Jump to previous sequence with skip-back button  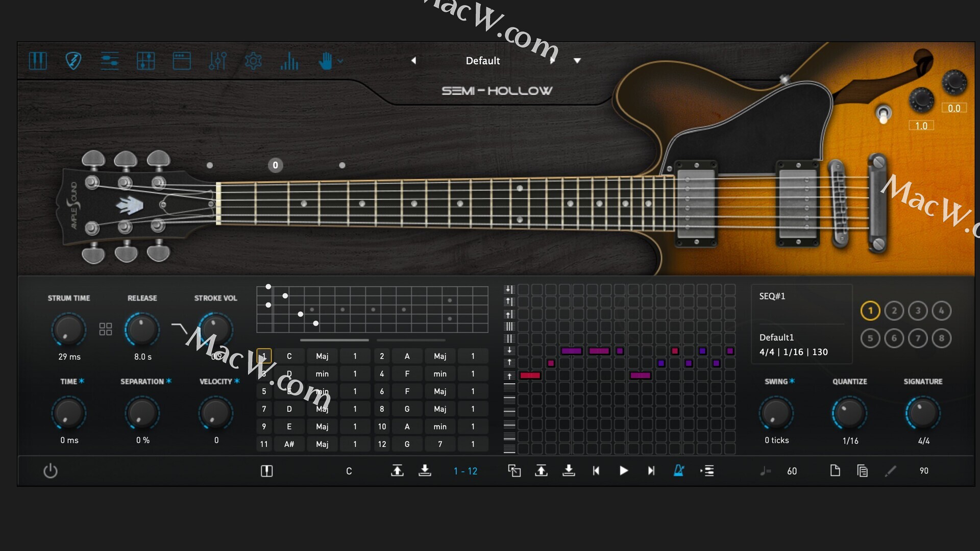click(x=596, y=470)
